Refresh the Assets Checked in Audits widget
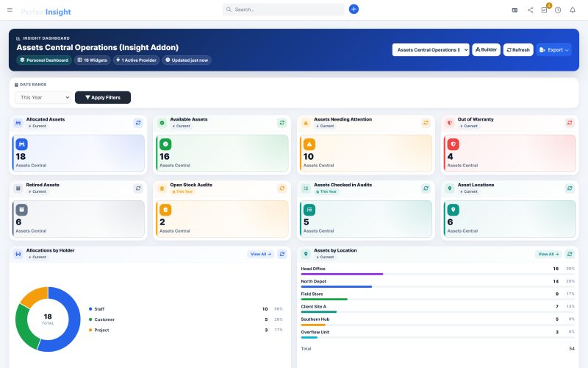588x368 pixels. point(426,188)
